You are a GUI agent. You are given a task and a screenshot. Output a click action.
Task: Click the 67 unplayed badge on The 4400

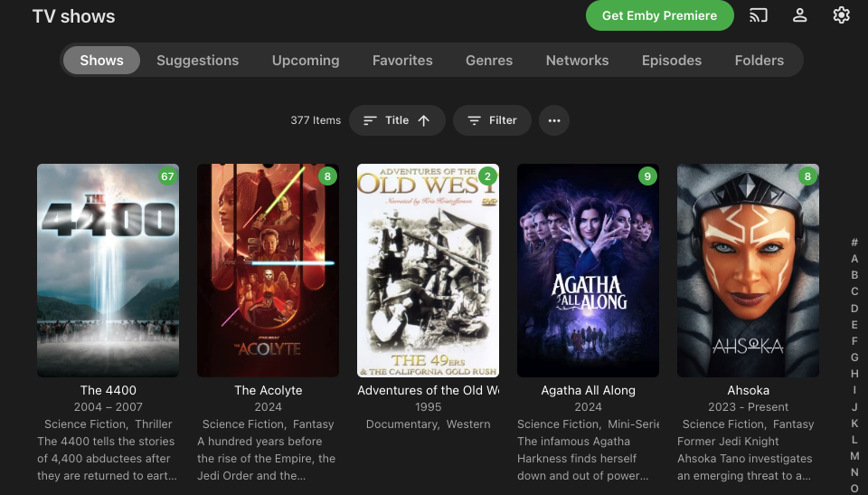pos(167,176)
